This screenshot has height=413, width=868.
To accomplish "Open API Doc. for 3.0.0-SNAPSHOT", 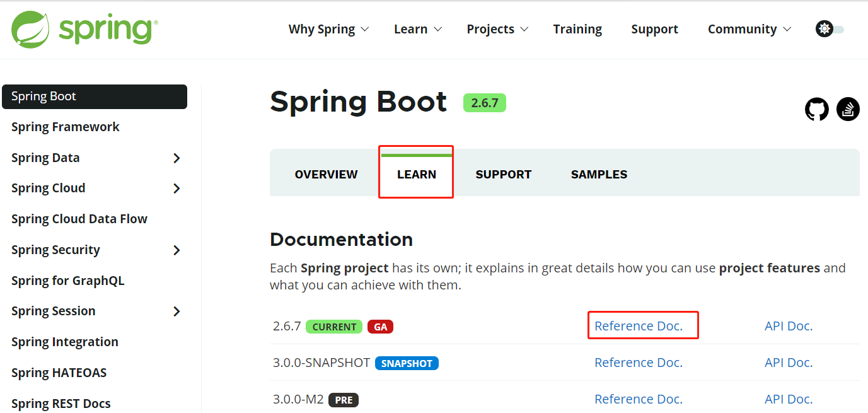I will (789, 363).
